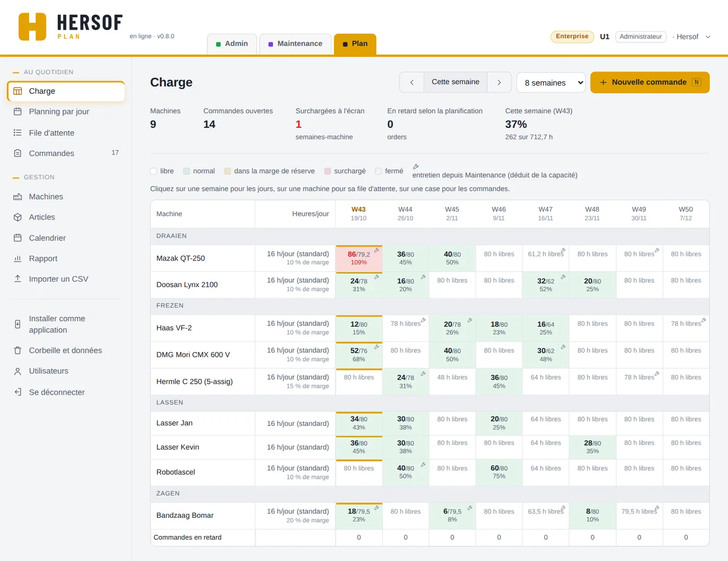
Task: Click the Nouvelle commande button
Action: (650, 82)
